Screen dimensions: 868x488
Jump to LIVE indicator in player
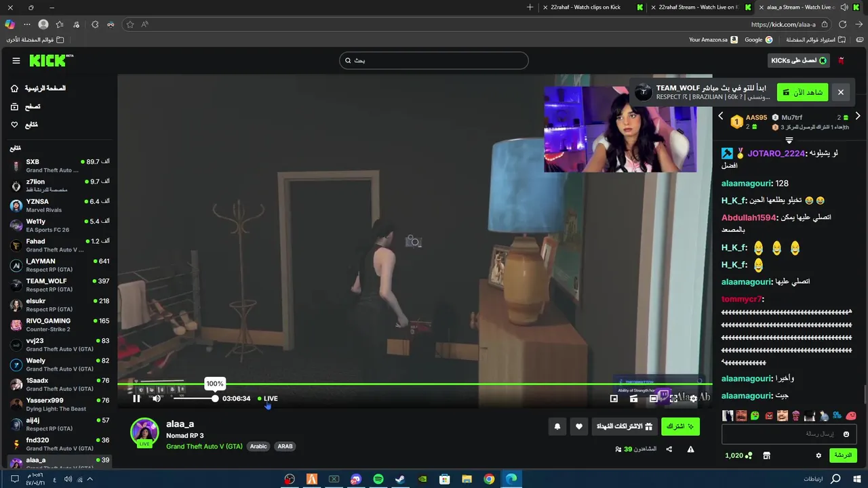[268, 399]
